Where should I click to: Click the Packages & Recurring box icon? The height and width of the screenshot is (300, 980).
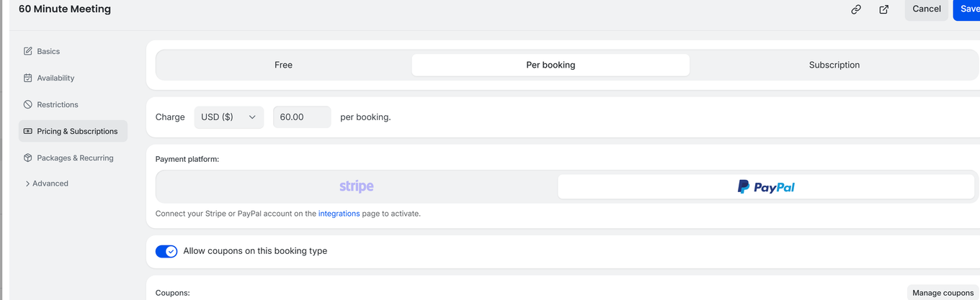coord(28,158)
